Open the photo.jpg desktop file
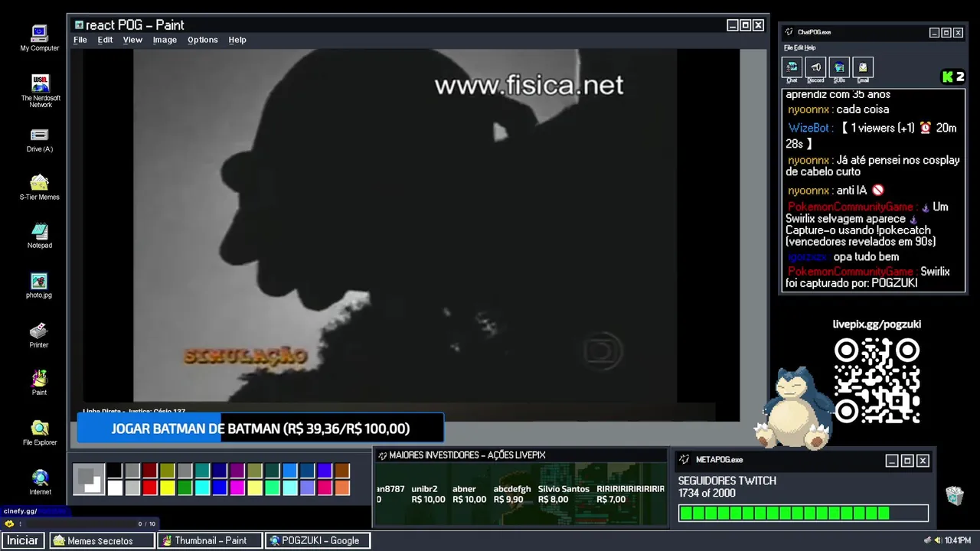The image size is (980, 551). (39, 285)
